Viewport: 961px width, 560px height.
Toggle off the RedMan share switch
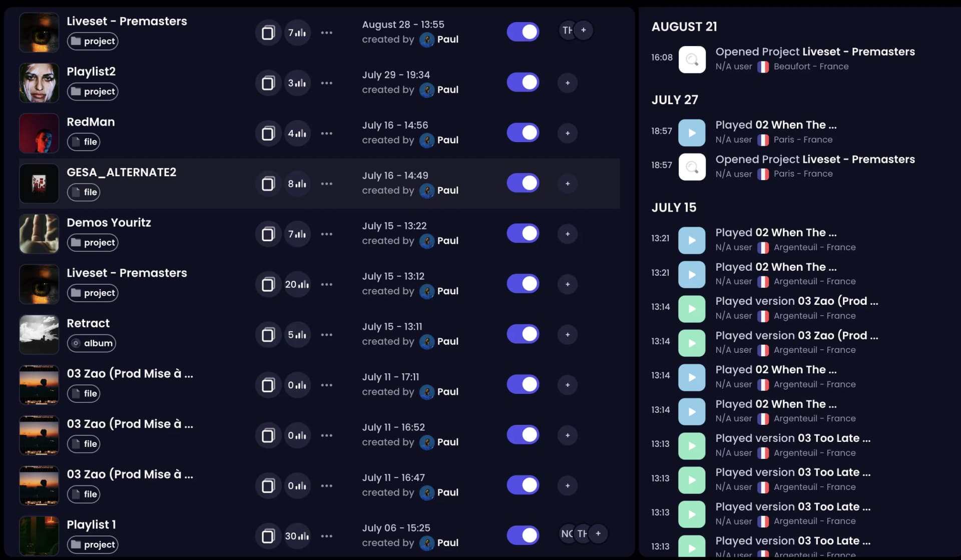pyautogui.click(x=523, y=133)
